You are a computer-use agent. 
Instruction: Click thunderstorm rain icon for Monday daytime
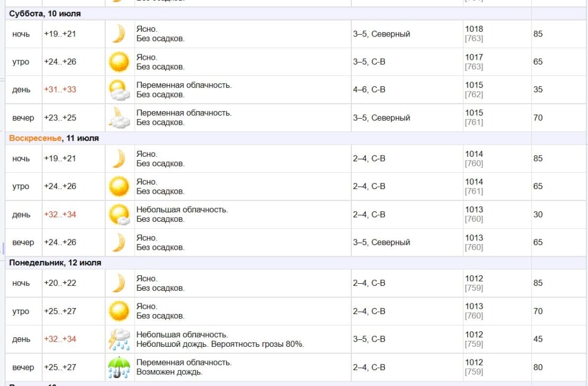tap(119, 339)
